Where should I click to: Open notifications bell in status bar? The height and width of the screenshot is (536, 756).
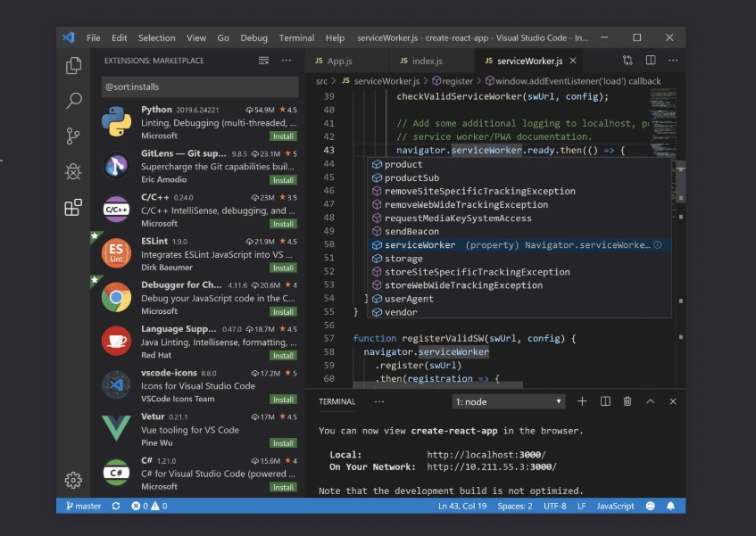tap(670, 506)
